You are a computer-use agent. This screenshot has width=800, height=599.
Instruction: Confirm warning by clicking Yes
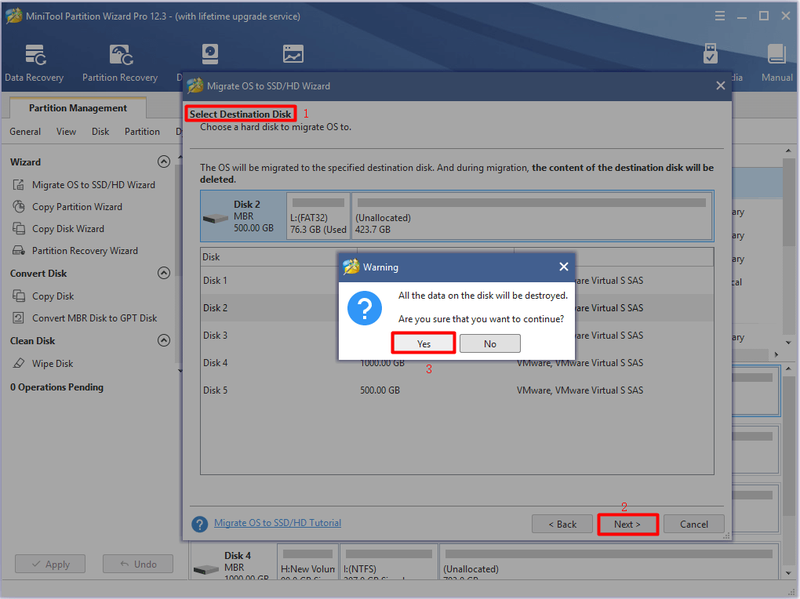tap(423, 343)
